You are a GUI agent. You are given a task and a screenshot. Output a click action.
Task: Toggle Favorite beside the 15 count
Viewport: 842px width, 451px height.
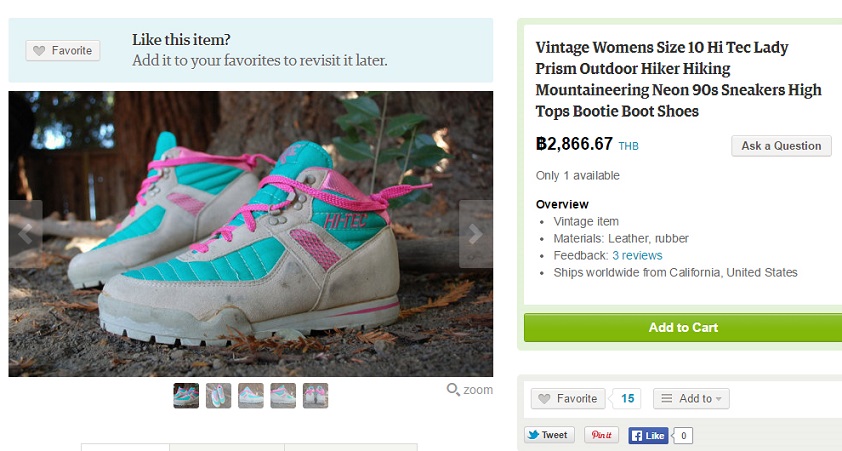tap(567, 399)
